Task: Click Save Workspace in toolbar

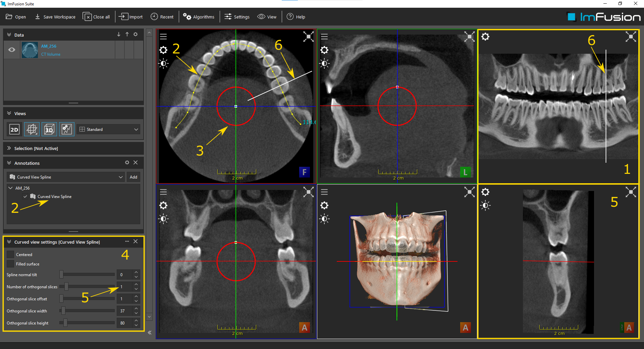Action: (x=55, y=17)
